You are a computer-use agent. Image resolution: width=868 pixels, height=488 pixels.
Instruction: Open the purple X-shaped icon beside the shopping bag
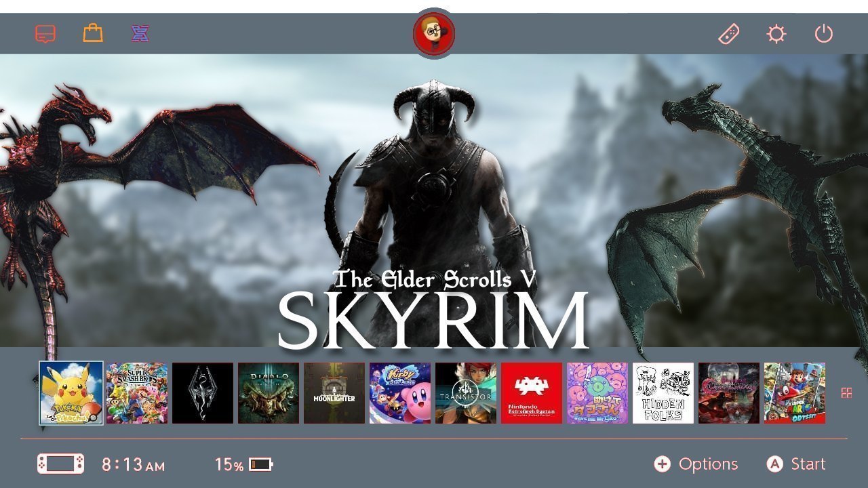pos(140,33)
